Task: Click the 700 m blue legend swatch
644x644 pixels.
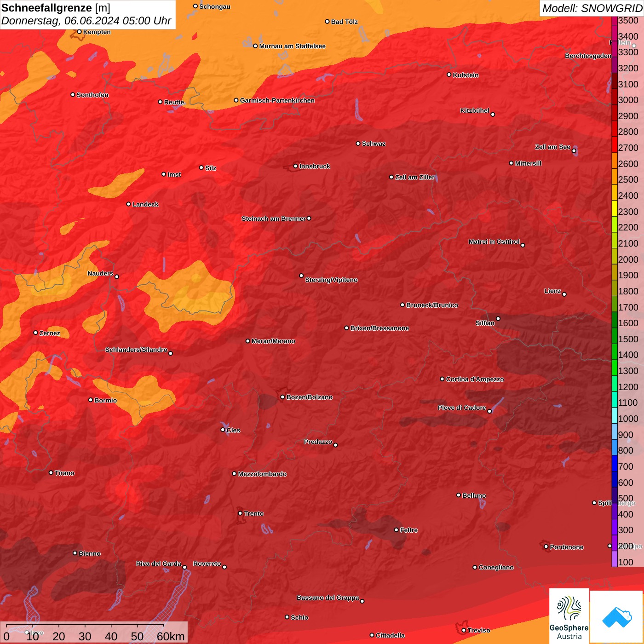Action: [x=615, y=463]
